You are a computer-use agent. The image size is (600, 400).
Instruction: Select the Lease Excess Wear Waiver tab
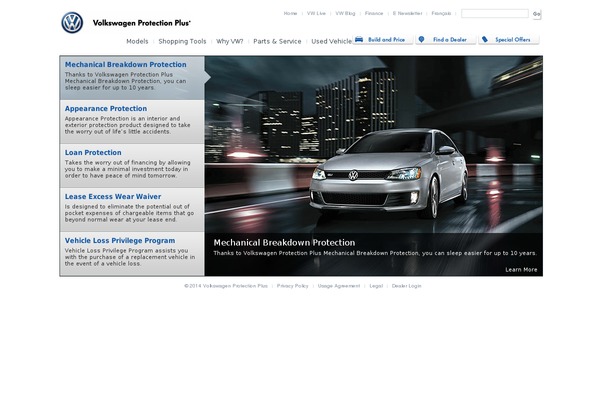tap(132, 210)
